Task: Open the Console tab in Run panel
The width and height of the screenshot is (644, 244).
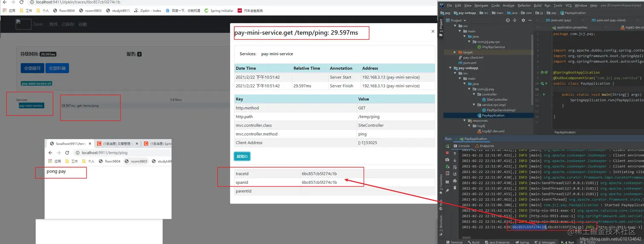Action: (461, 146)
